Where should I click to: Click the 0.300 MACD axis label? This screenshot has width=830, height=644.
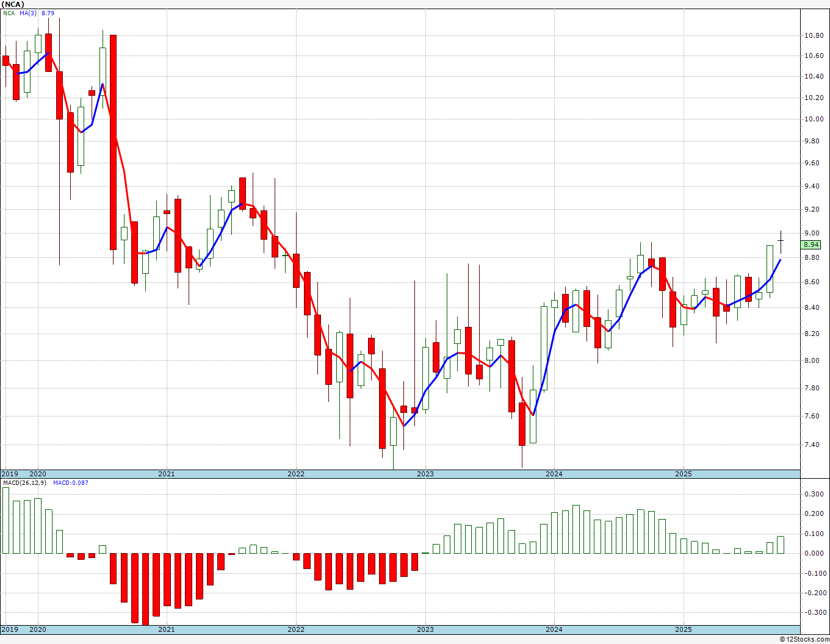tap(814, 495)
